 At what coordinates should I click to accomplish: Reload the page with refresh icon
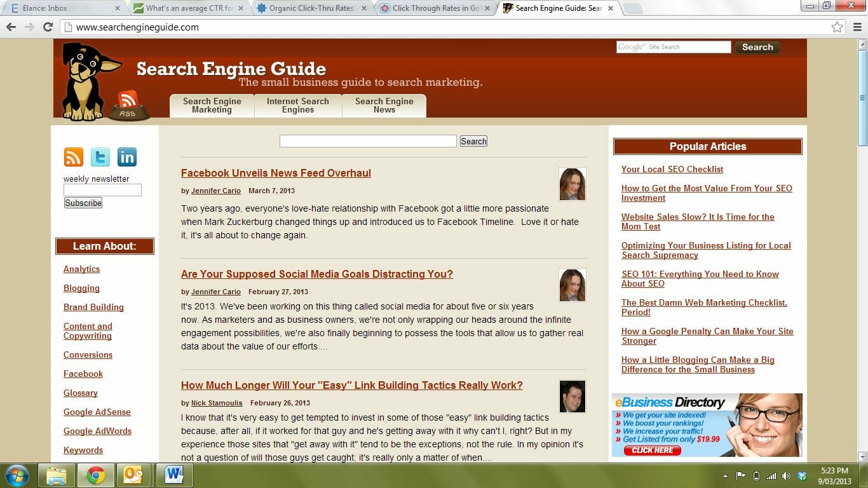coord(48,27)
